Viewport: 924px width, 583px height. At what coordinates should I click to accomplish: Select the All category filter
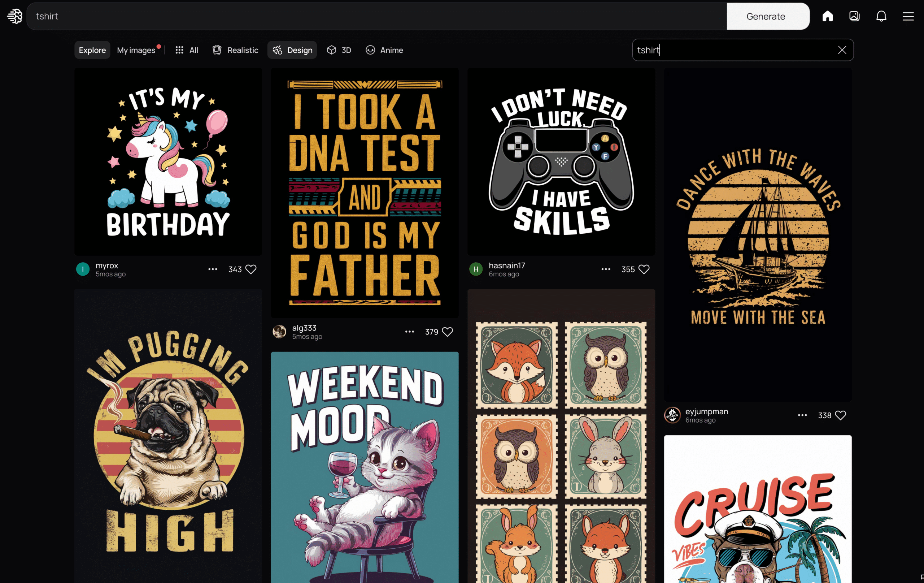(187, 50)
